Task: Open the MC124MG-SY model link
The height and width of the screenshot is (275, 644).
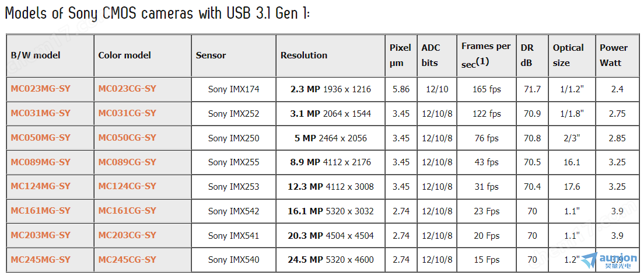Action: click(x=41, y=186)
